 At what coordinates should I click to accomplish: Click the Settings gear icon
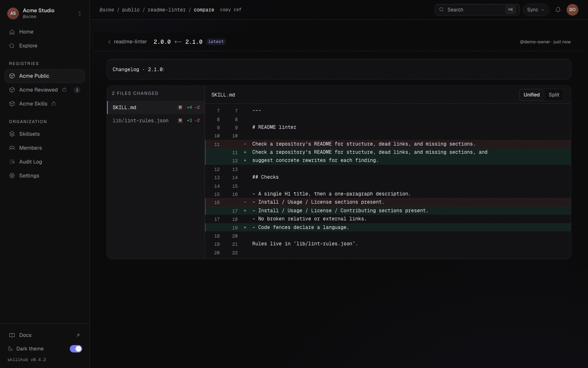coord(12,176)
